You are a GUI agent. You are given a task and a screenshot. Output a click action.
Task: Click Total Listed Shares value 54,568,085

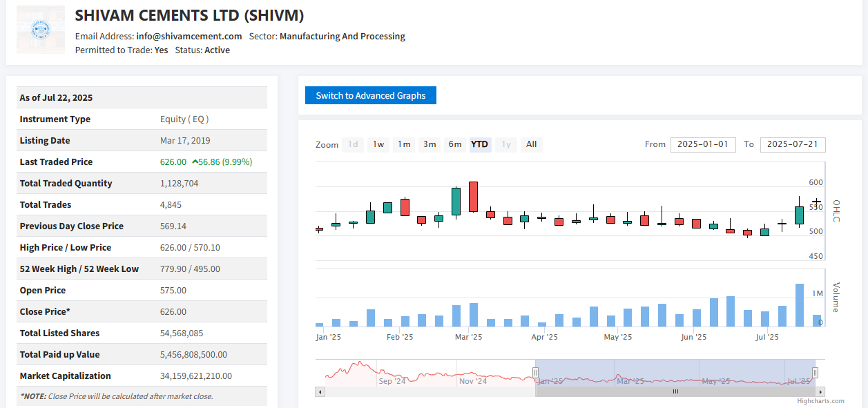click(182, 333)
